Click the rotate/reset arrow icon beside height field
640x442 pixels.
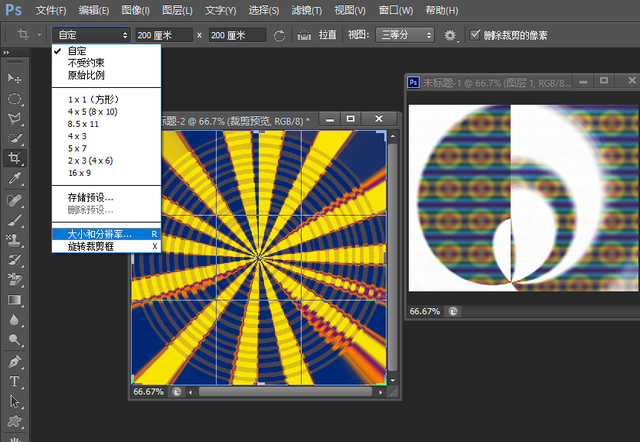coord(278,34)
